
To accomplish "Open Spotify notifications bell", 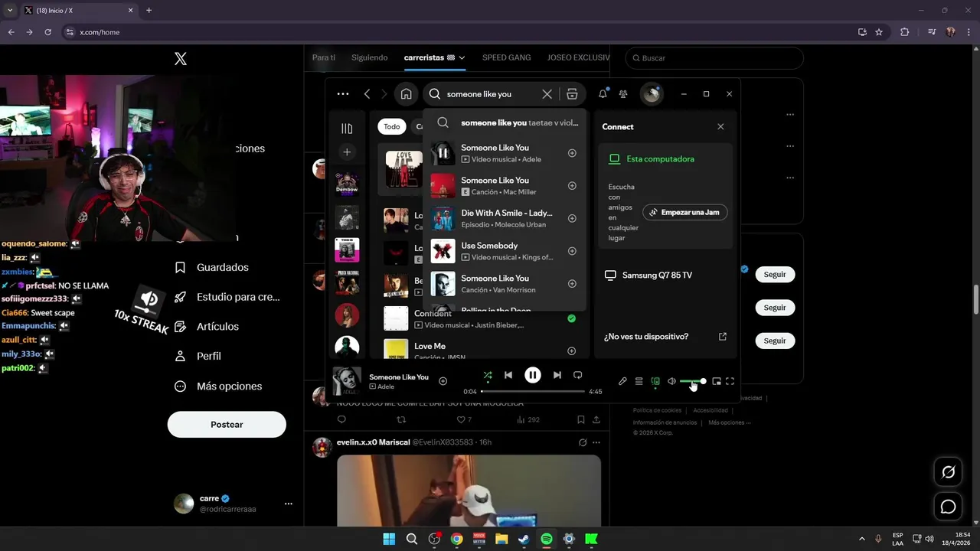I will [603, 94].
